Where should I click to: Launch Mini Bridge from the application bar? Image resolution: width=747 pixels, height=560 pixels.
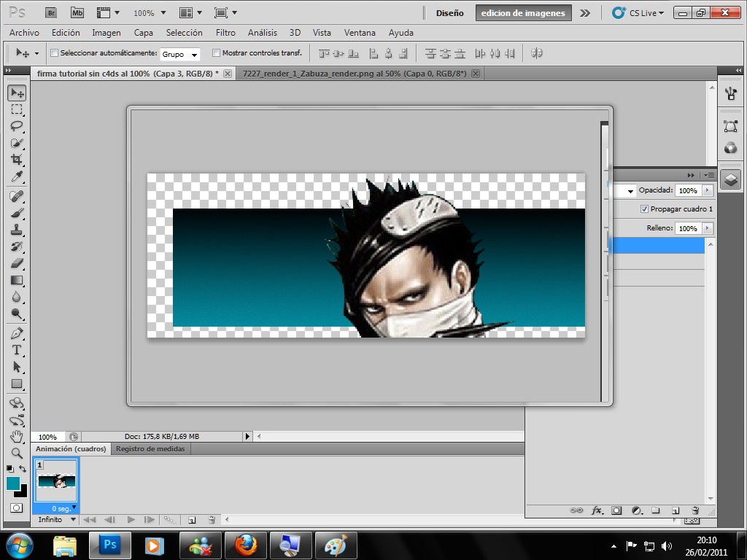pos(77,13)
